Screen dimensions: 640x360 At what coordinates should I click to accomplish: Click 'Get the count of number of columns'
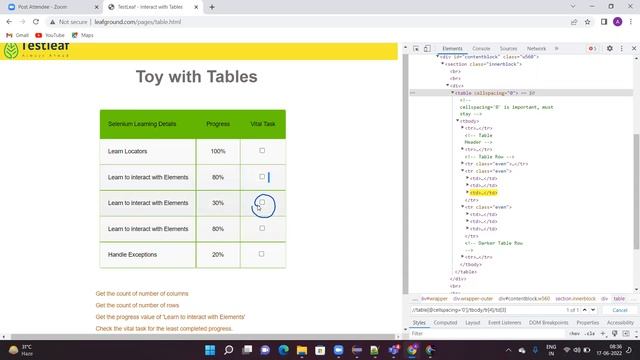(x=142, y=294)
